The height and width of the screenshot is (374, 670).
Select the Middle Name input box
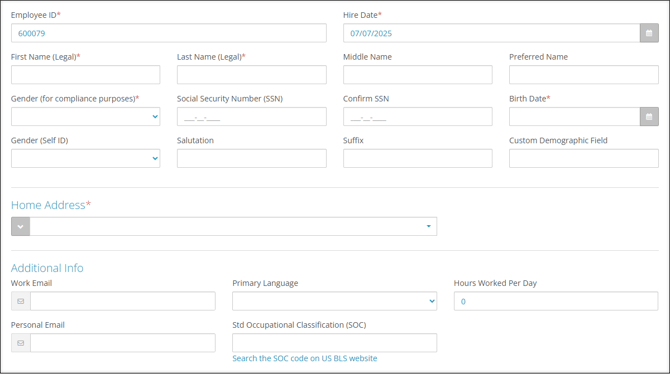point(417,75)
